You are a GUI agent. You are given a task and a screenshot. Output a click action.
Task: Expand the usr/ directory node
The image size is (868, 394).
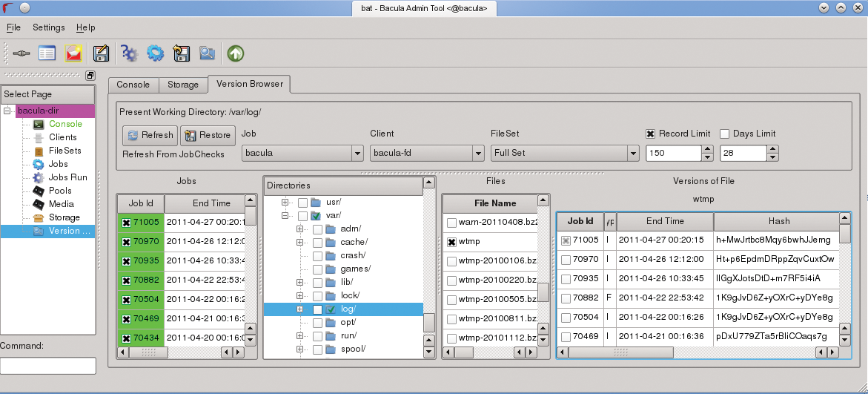pyautogui.click(x=285, y=202)
